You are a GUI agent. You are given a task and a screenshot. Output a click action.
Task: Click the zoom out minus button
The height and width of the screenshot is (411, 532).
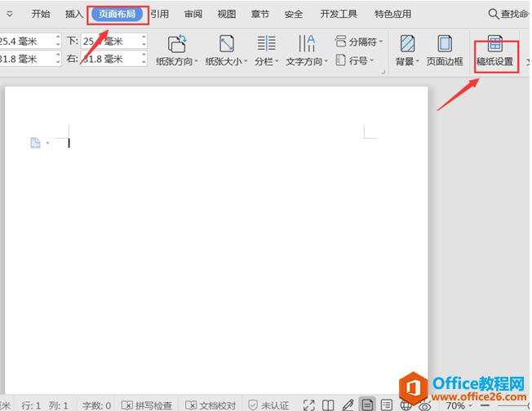(485, 405)
